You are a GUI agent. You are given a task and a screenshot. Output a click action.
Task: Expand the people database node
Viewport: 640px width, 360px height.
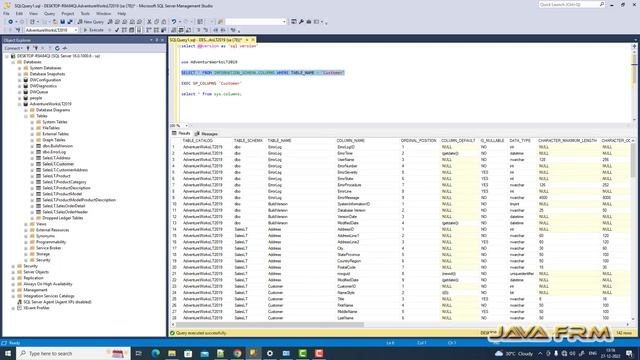[20, 98]
